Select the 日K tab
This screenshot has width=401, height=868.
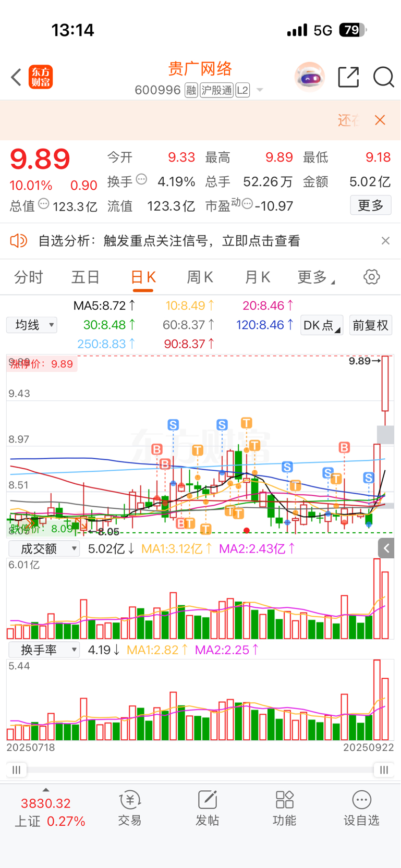143,277
